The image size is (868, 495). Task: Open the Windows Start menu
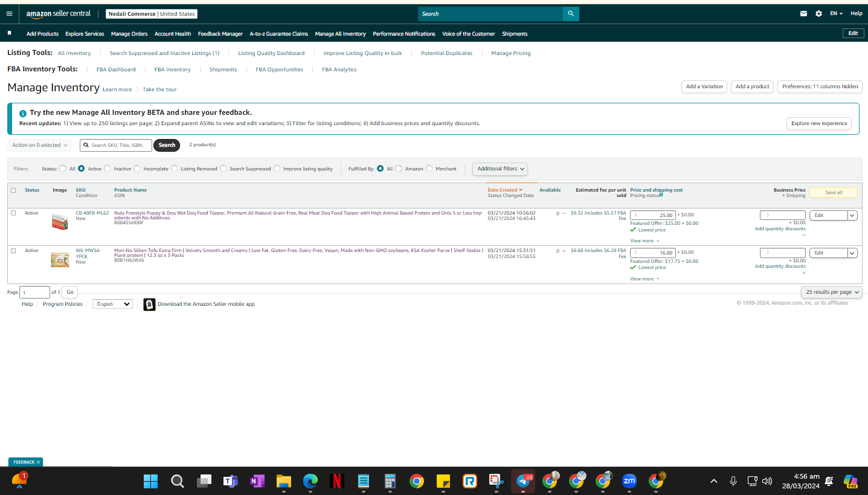point(150,481)
